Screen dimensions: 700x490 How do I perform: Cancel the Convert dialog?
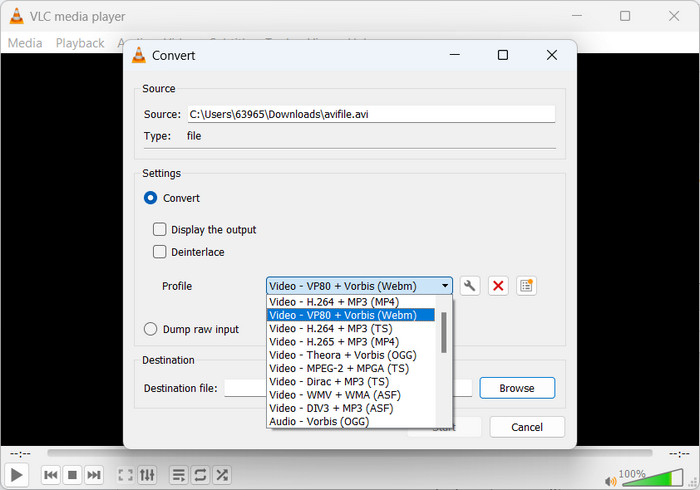(527, 427)
